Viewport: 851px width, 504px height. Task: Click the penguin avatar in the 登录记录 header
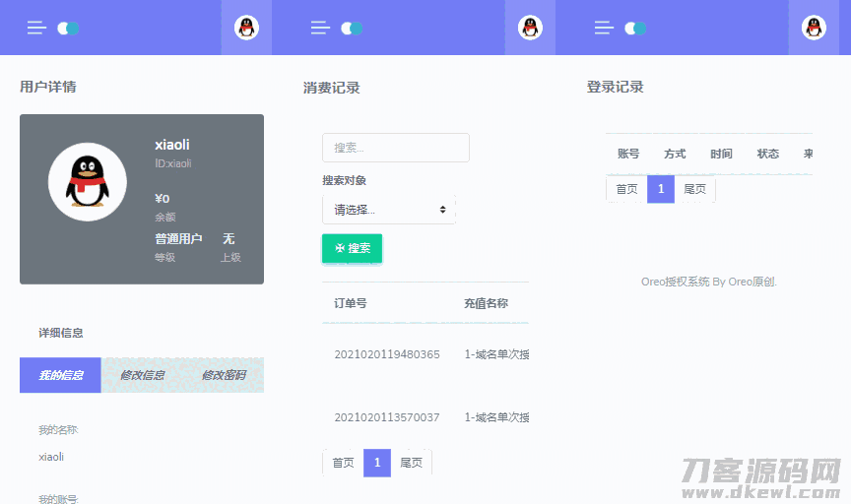coord(814,28)
